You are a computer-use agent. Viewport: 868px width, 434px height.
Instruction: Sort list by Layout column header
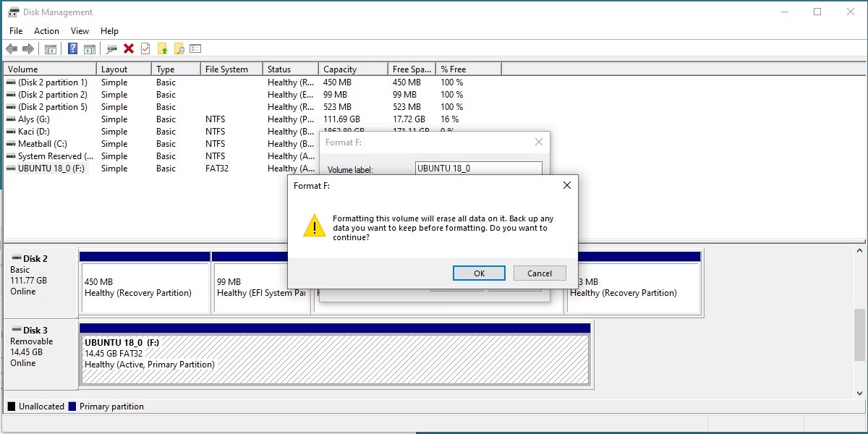point(124,69)
